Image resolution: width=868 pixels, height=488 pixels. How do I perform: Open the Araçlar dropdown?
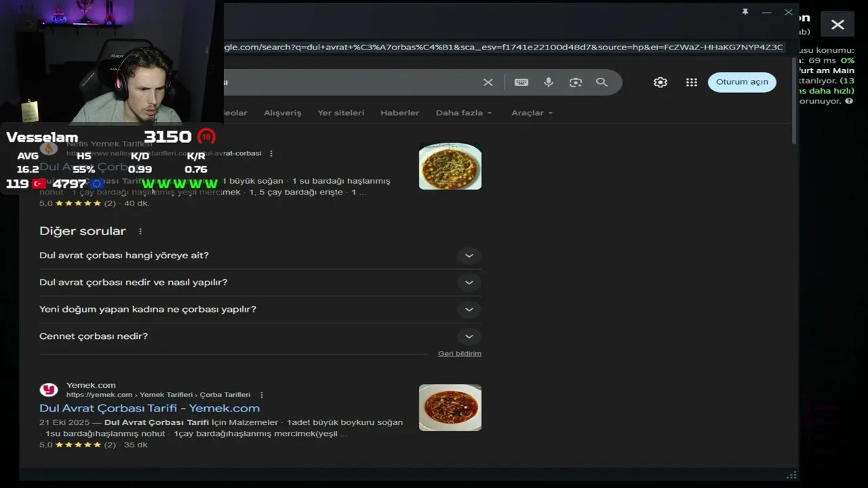[532, 113]
